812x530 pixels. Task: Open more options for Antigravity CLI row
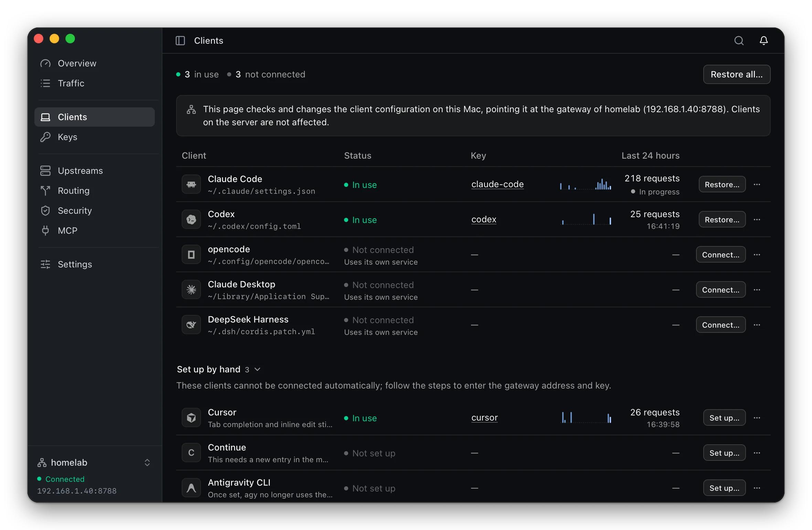click(757, 488)
